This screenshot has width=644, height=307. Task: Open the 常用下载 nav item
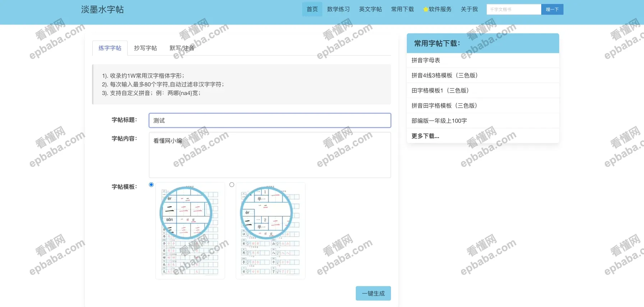pos(402,9)
